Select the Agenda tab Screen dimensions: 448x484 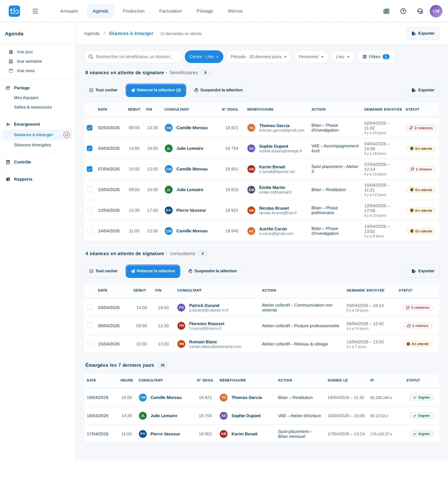click(100, 11)
